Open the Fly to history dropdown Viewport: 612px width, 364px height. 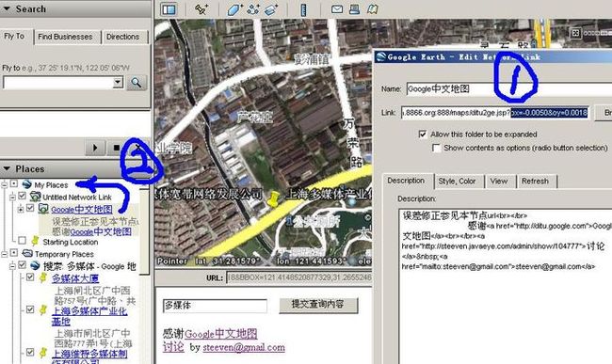tap(118, 82)
